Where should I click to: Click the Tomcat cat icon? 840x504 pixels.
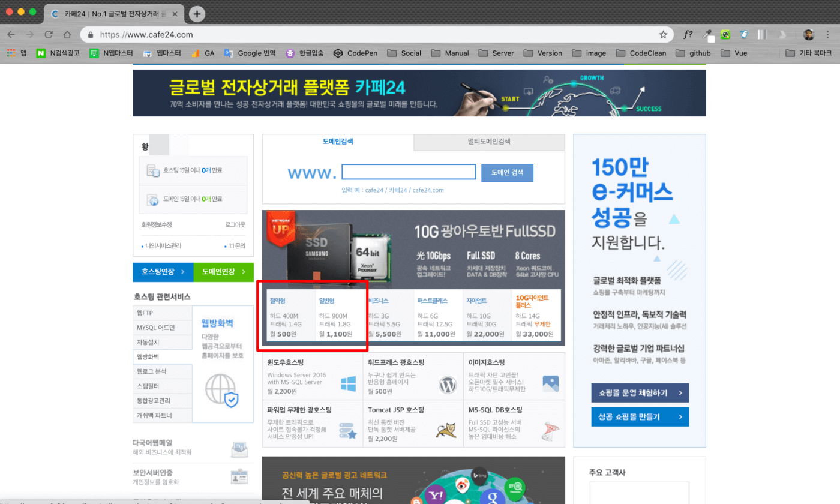[x=447, y=432]
